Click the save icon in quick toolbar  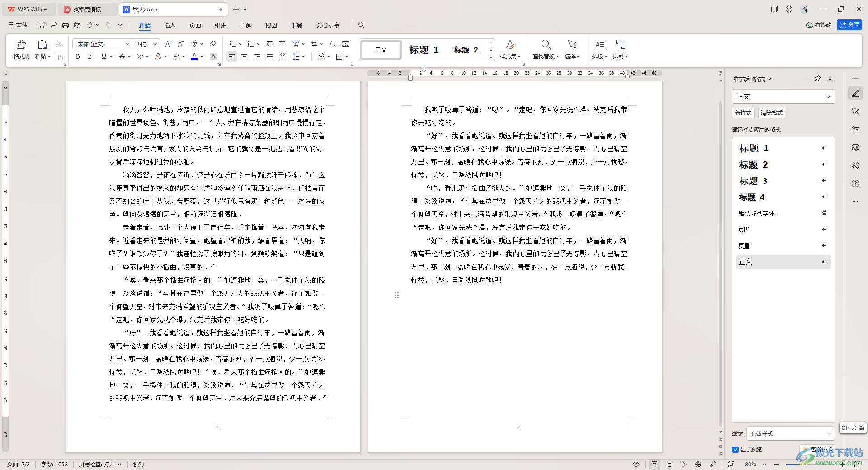point(42,25)
